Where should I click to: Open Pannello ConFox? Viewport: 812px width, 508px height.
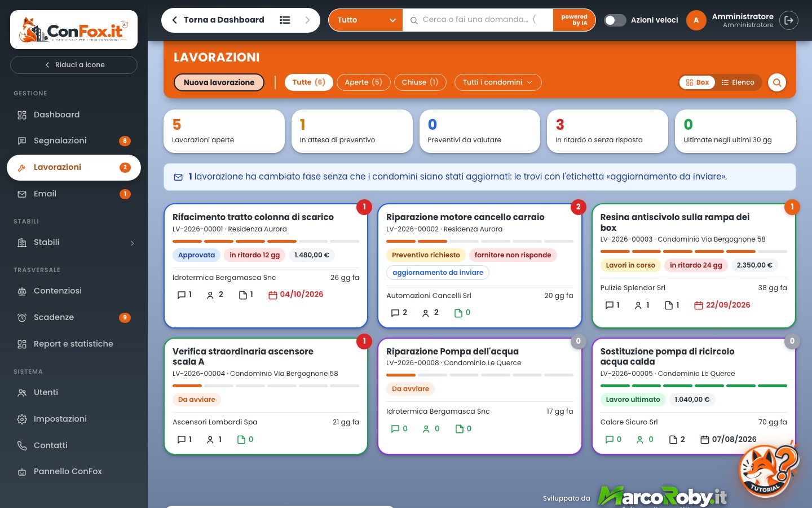pyautogui.click(x=74, y=471)
